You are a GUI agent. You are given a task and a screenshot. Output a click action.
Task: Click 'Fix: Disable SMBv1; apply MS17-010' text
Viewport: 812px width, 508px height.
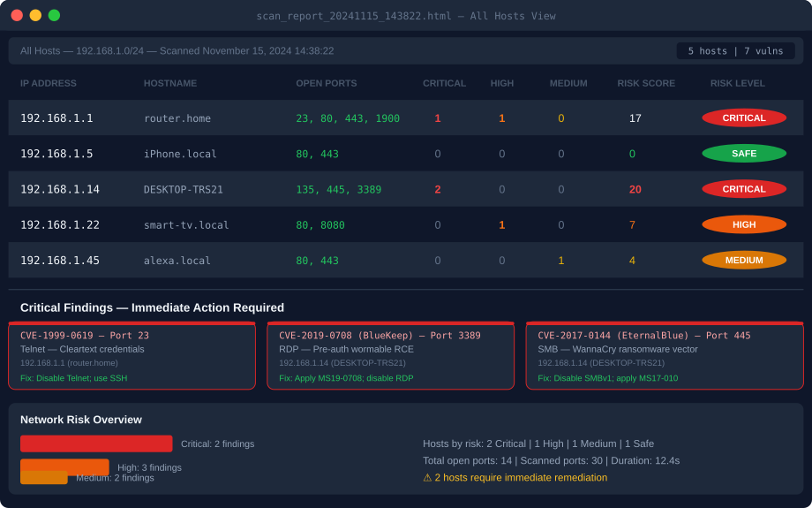pos(608,378)
